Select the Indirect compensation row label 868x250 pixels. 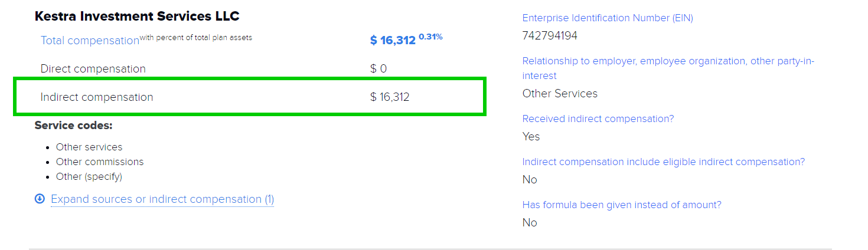click(96, 97)
